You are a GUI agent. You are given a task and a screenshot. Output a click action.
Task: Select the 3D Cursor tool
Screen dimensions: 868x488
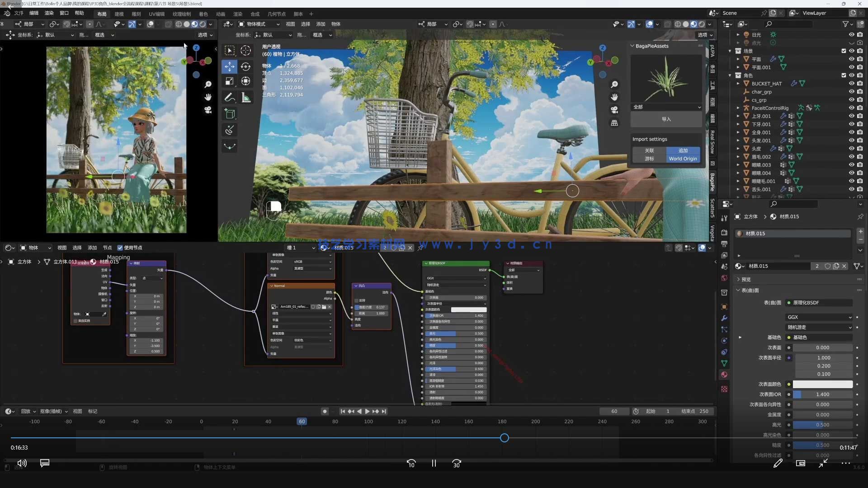245,50
